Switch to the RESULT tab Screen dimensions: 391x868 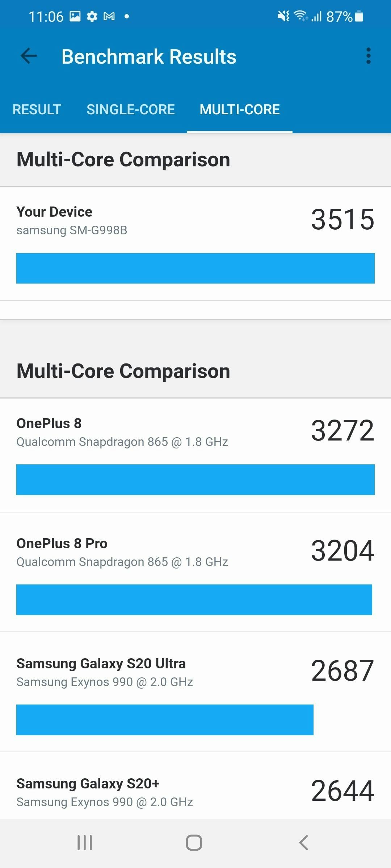[x=37, y=110]
